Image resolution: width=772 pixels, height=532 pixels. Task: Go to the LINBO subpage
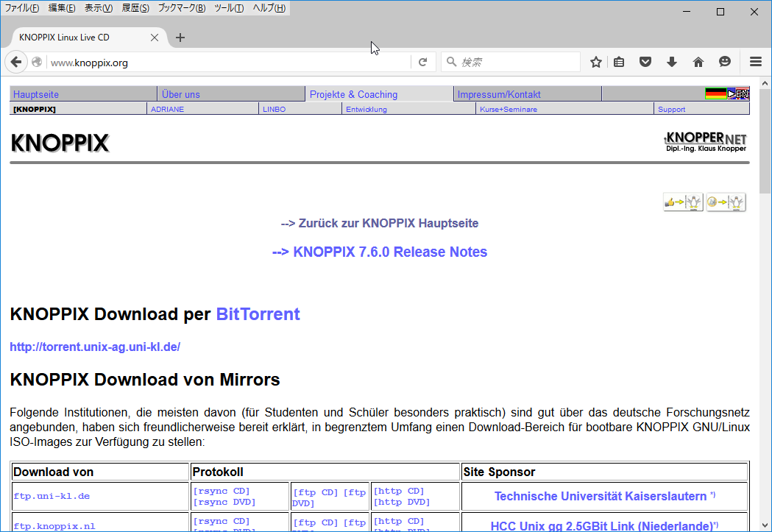(x=275, y=109)
